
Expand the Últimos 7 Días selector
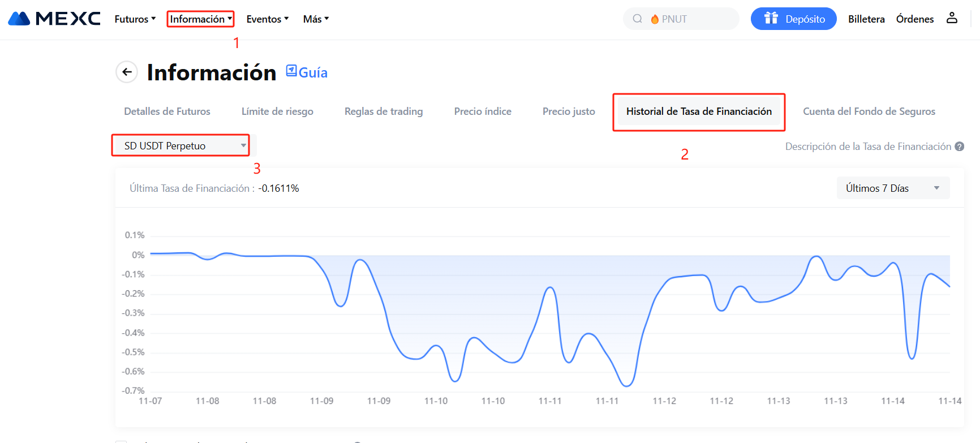pyautogui.click(x=892, y=188)
